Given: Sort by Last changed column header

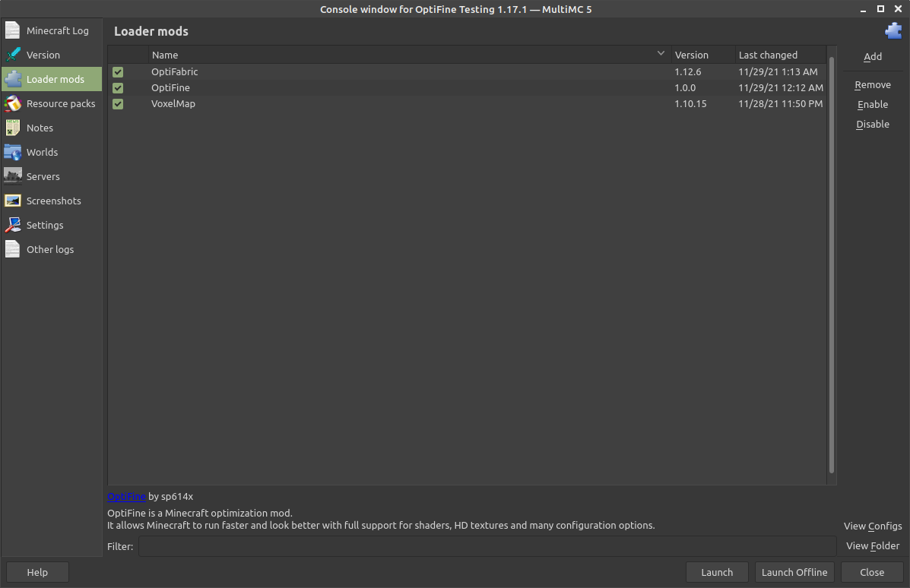Looking at the screenshot, I should [781, 55].
